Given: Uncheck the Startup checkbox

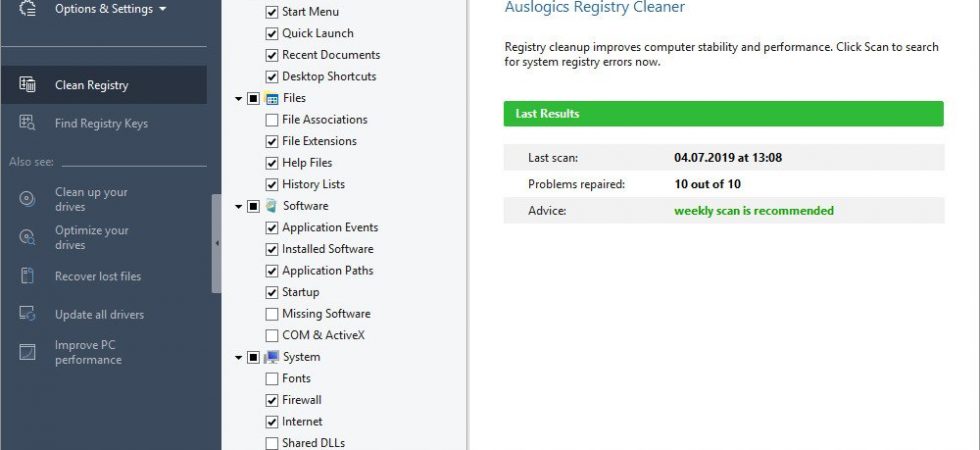Looking at the screenshot, I should coord(272,292).
